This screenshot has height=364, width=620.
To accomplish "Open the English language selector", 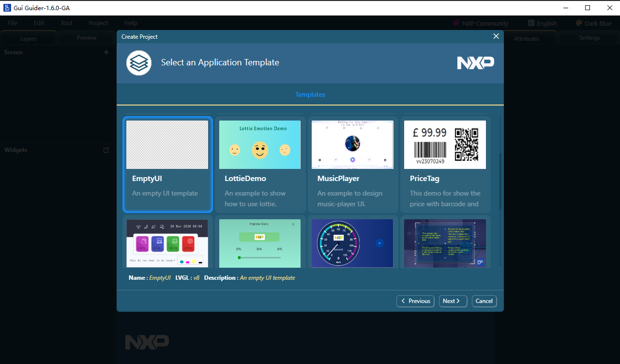I will (x=542, y=23).
